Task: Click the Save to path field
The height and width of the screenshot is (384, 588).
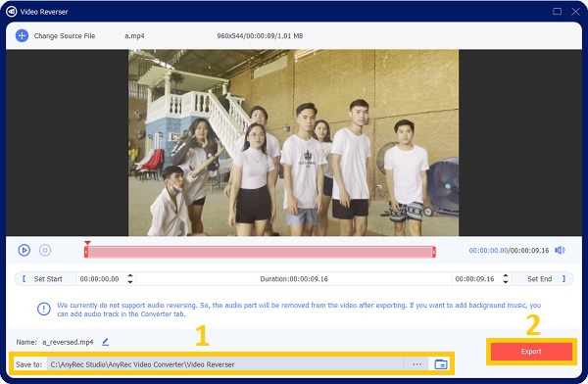Action: click(225, 364)
